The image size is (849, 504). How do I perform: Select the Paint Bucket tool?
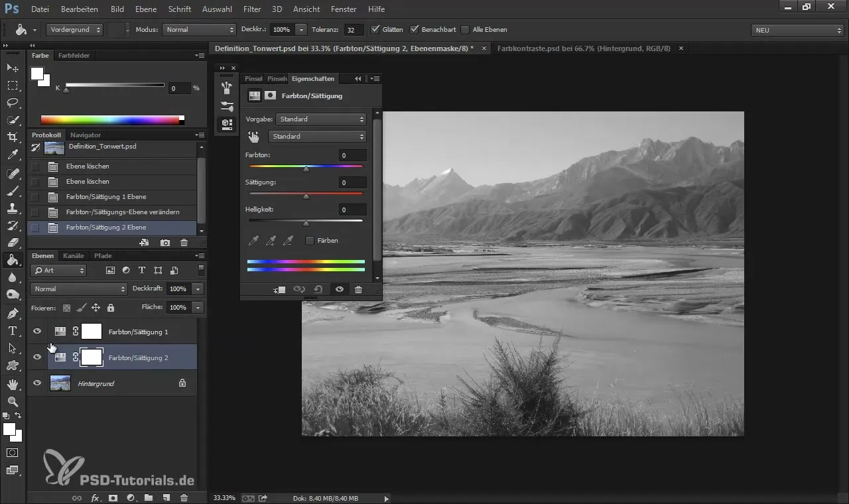tap(13, 260)
